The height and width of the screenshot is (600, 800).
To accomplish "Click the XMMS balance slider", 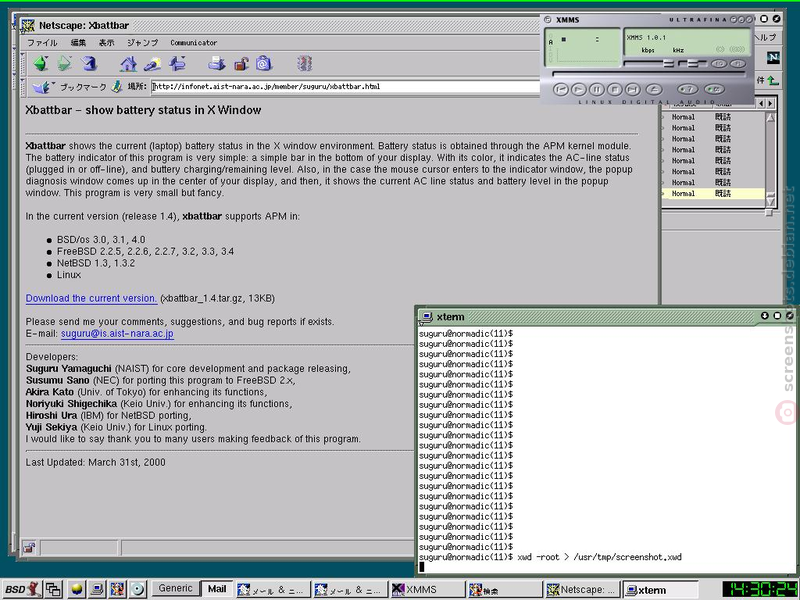I will (693, 64).
